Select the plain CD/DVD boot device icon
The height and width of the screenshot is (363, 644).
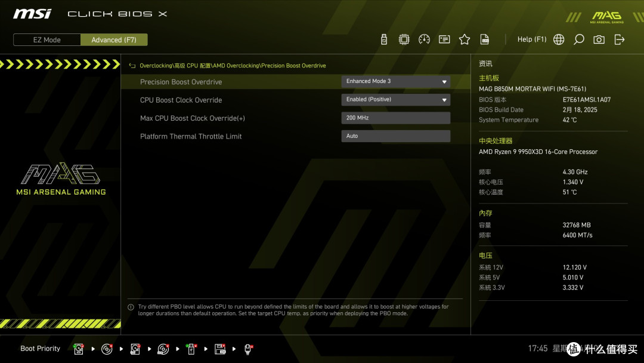coord(107,349)
